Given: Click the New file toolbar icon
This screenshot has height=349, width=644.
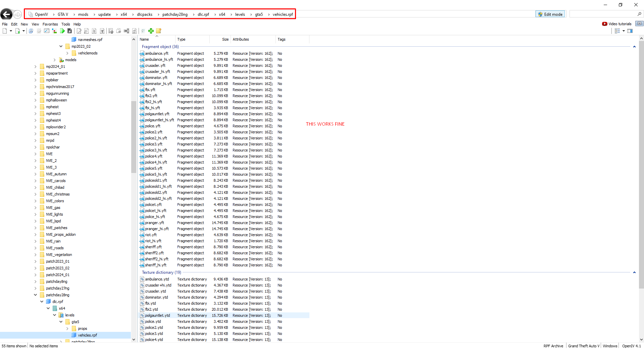Looking at the screenshot, I should tap(5, 31).
